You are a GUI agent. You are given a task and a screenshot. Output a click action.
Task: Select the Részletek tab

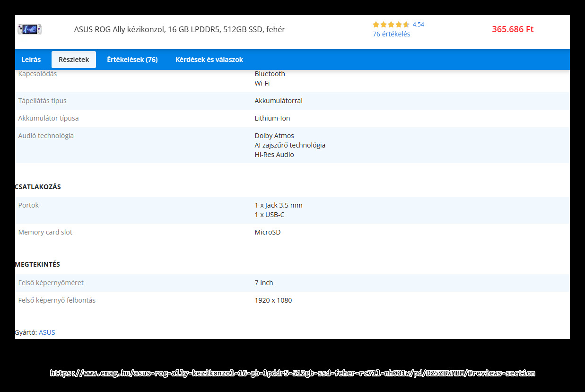(74, 60)
